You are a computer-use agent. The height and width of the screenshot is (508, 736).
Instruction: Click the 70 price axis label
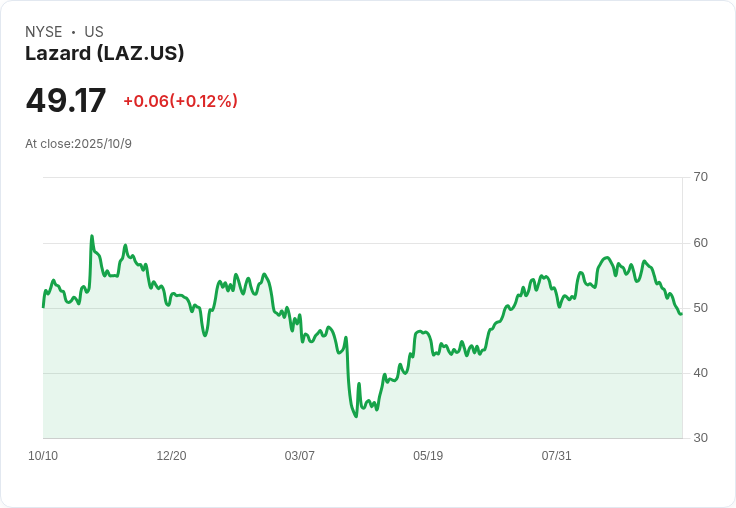700,177
